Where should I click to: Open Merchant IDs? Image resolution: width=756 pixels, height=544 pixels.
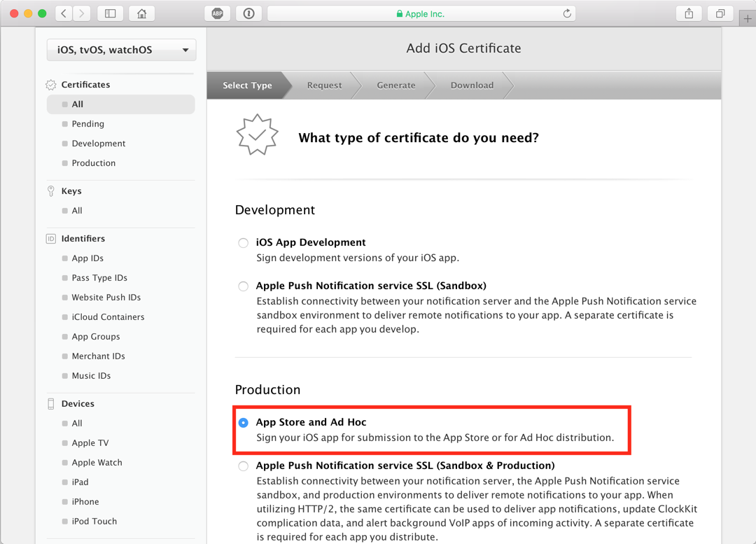tap(99, 356)
